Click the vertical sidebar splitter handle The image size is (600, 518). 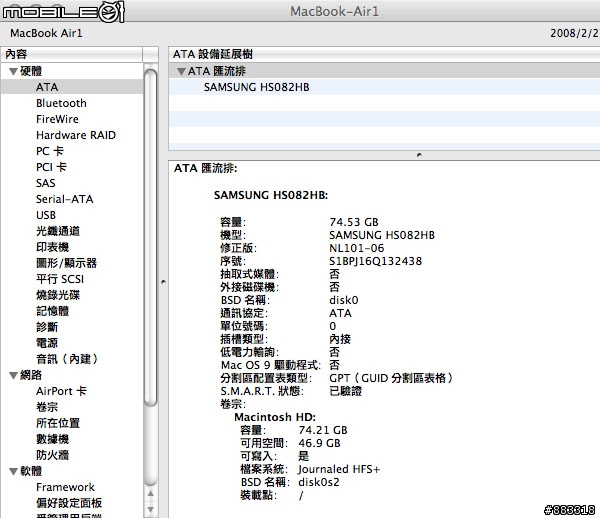[163, 283]
